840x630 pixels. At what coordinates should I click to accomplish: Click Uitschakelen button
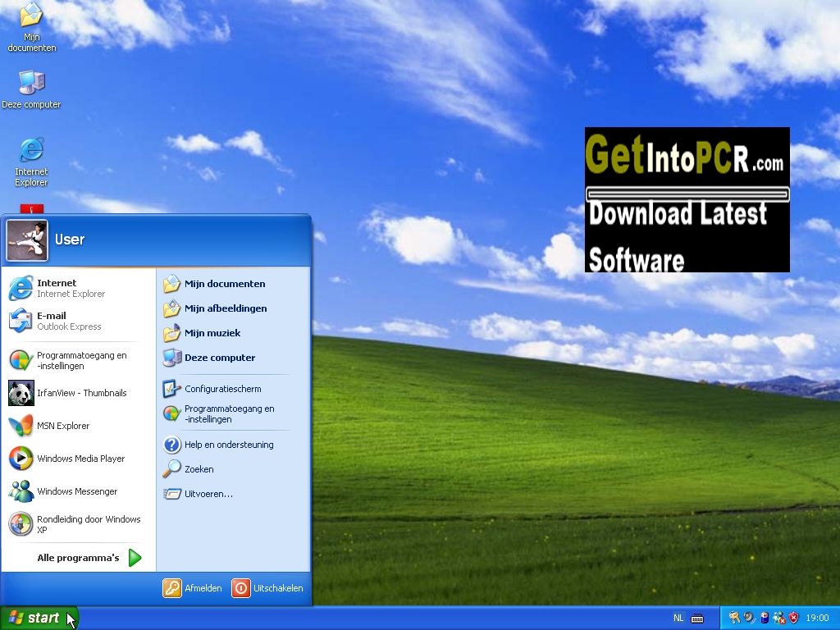click(x=268, y=588)
